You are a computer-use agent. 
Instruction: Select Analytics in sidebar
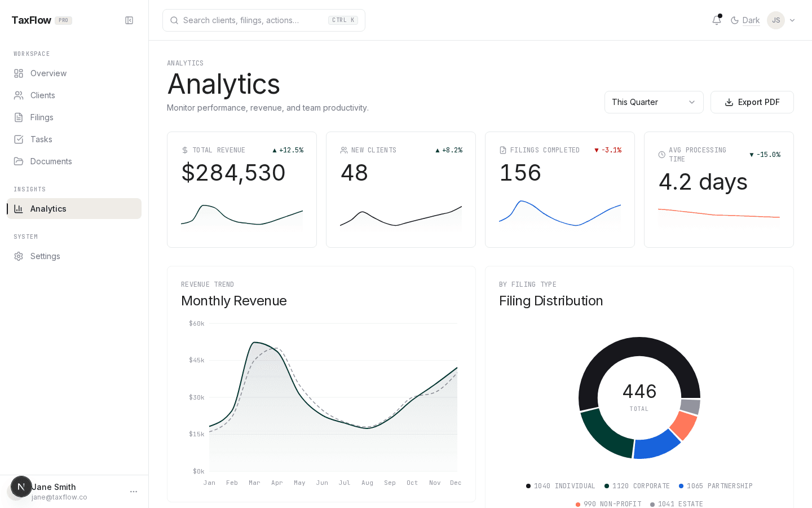pos(74,209)
